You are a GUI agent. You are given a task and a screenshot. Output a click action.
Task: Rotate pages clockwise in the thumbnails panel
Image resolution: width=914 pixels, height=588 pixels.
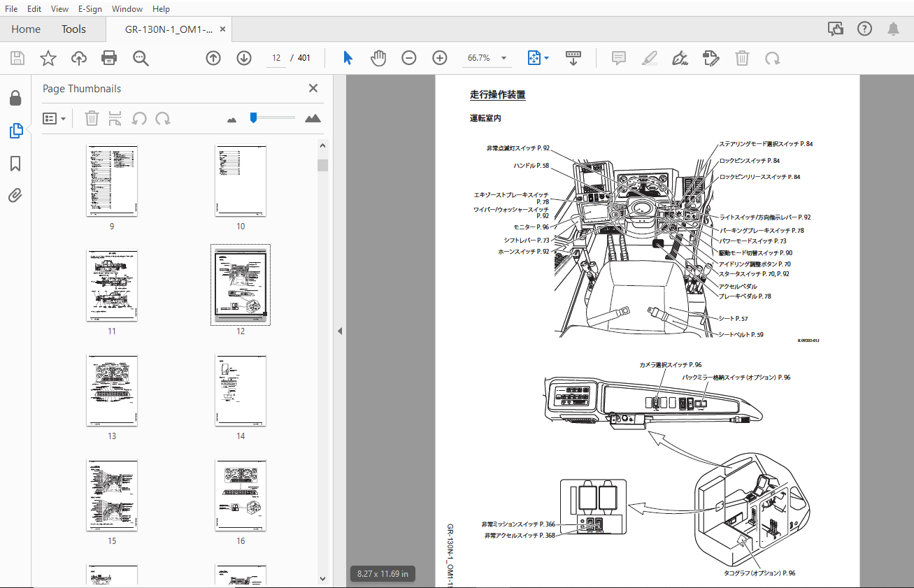pyautogui.click(x=163, y=119)
